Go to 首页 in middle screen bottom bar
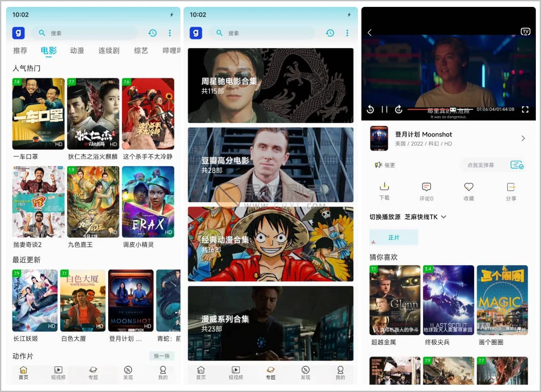The image size is (541, 392). click(201, 373)
